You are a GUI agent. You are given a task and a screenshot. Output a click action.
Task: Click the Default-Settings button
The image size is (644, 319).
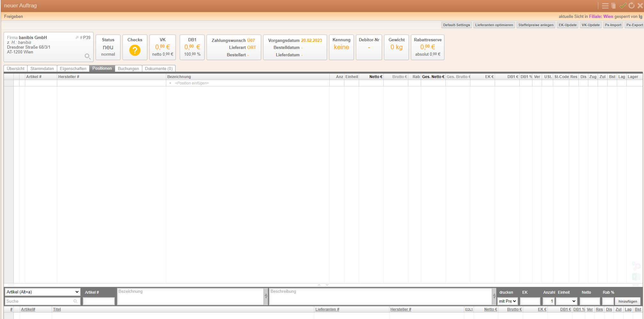click(456, 25)
